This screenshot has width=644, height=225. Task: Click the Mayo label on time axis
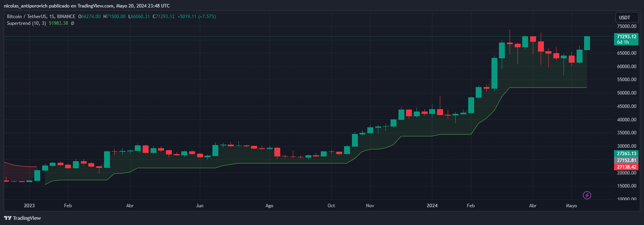click(571, 206)
